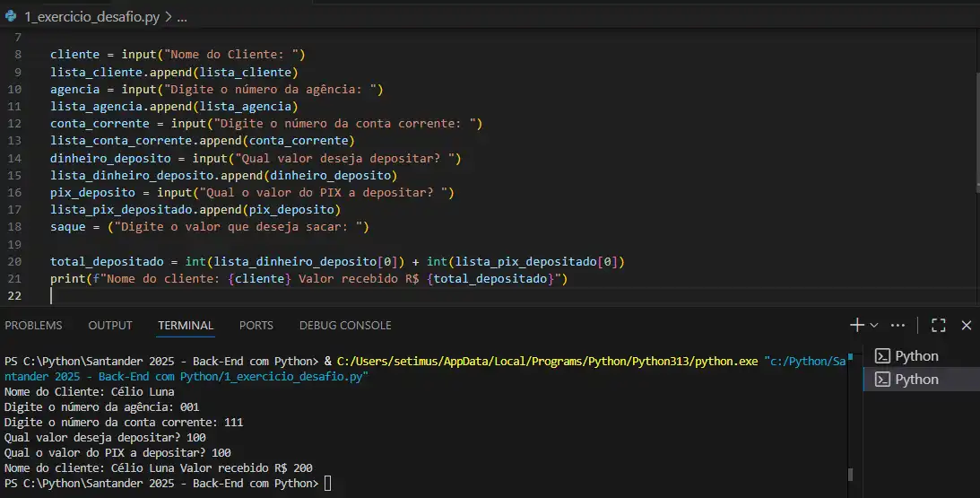Click the print f-string code line
980x498 pixels.
[x=308, y=278]
